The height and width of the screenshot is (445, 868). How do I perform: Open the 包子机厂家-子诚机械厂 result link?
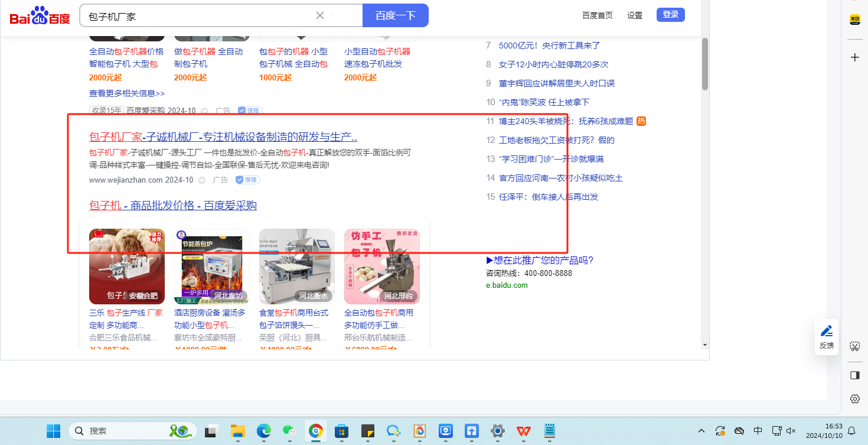(x=223, y=137)
